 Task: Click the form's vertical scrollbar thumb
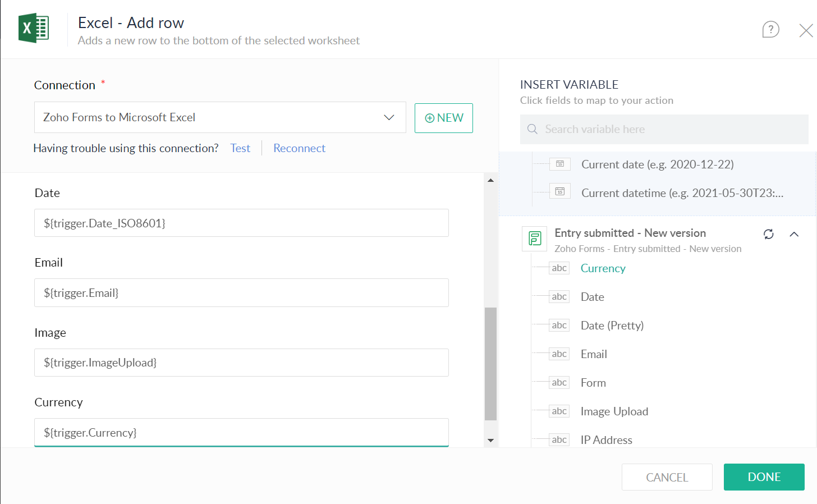coord(490,364)
